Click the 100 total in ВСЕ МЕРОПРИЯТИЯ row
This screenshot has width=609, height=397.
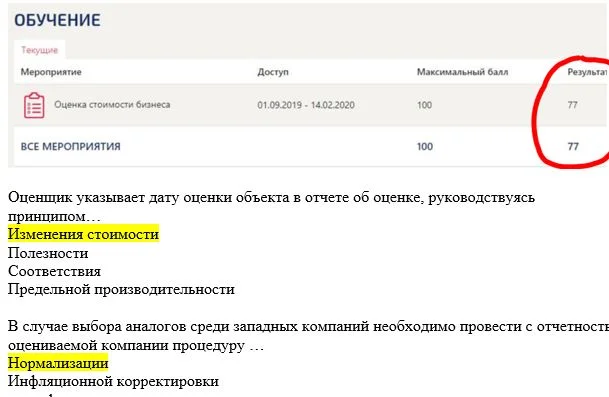coord(425,146)
